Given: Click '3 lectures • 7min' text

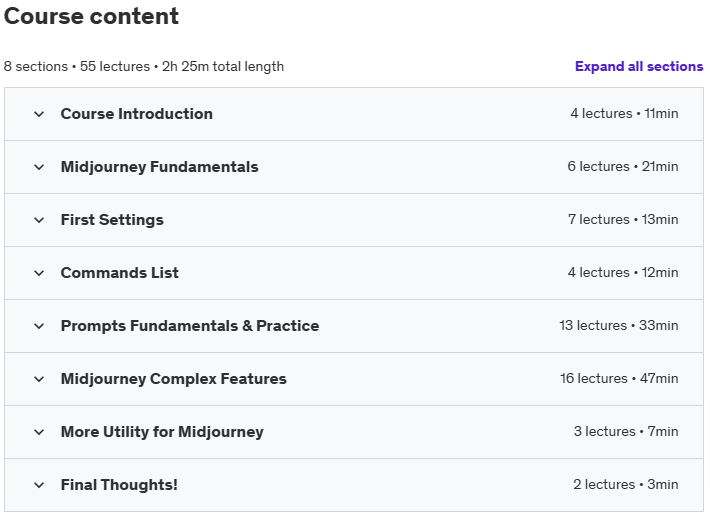Looking at the screenshot, I should [626, 431].
